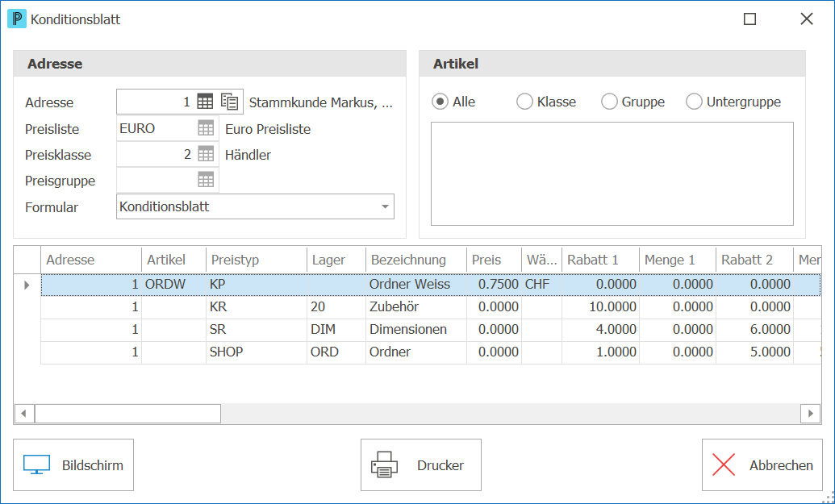Image resolution: width=835 pixels, height=504 pixels.
Task: Sort by the Adresse column header
Action: coord(91,260)
